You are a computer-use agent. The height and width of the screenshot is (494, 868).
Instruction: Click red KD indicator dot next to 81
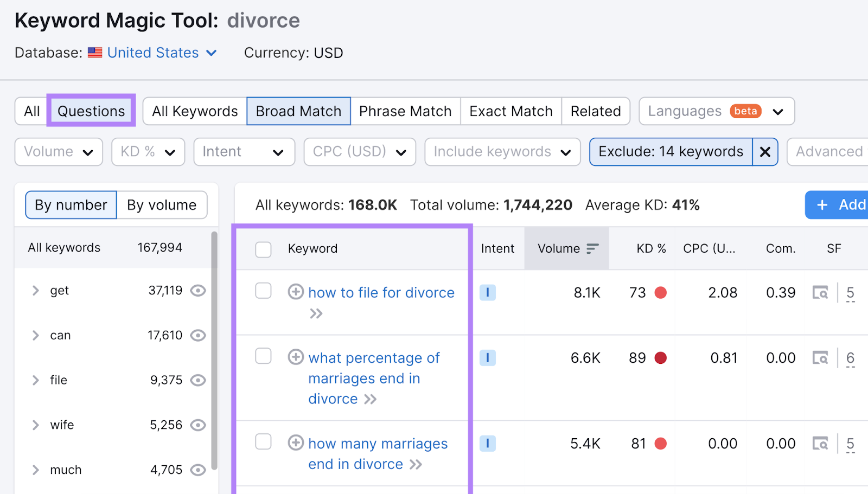click(x=661, y=444)
